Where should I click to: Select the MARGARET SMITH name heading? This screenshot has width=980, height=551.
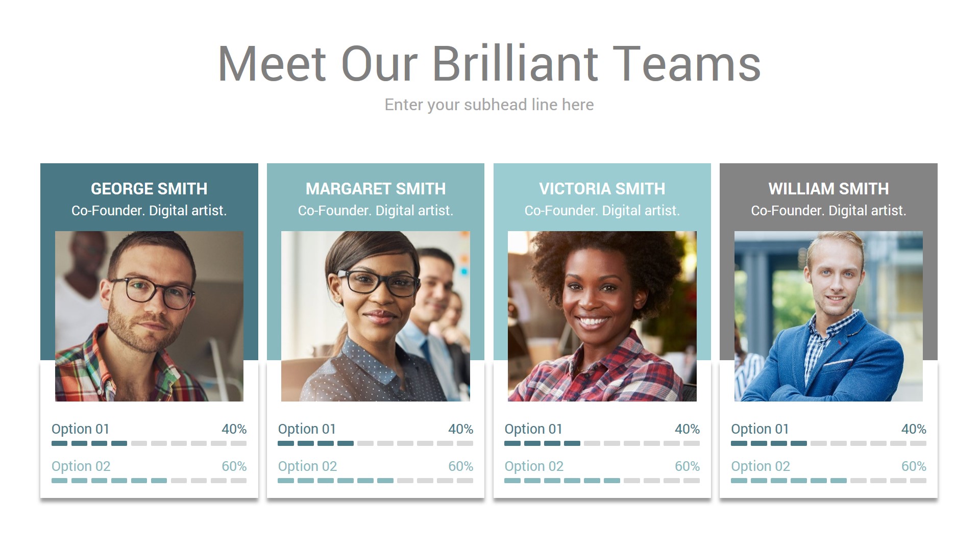point(376,189)
